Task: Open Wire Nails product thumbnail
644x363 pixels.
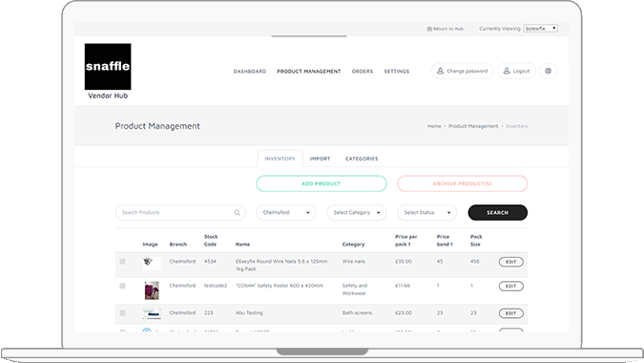Action: click(152, 263)
